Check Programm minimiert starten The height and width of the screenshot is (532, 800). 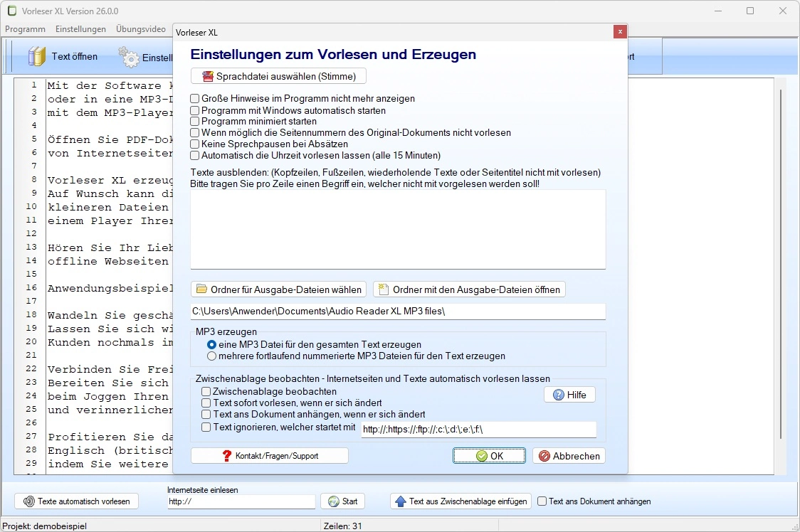click(195, 122)
